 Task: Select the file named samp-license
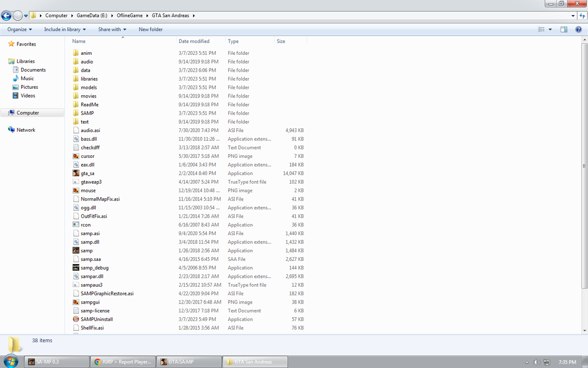pos(95,311)
